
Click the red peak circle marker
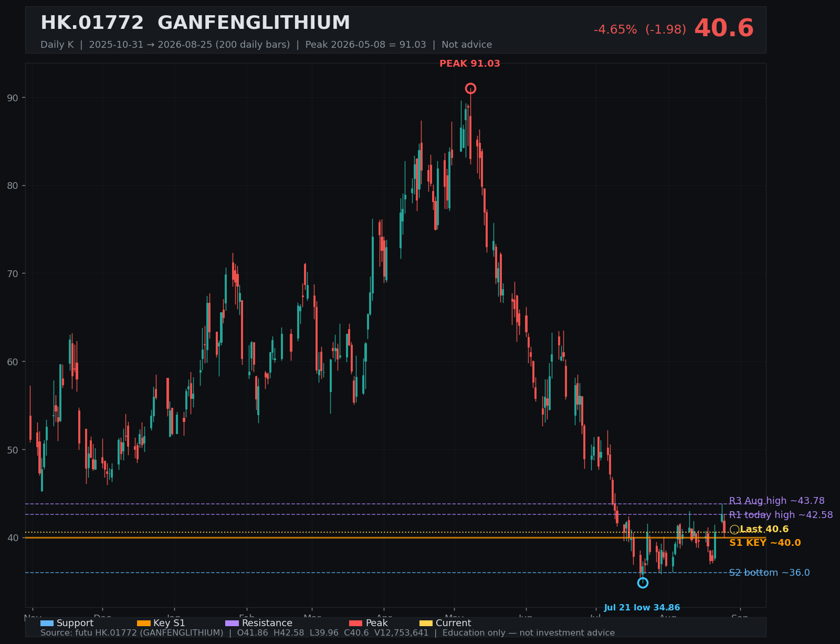pos(470,88)
